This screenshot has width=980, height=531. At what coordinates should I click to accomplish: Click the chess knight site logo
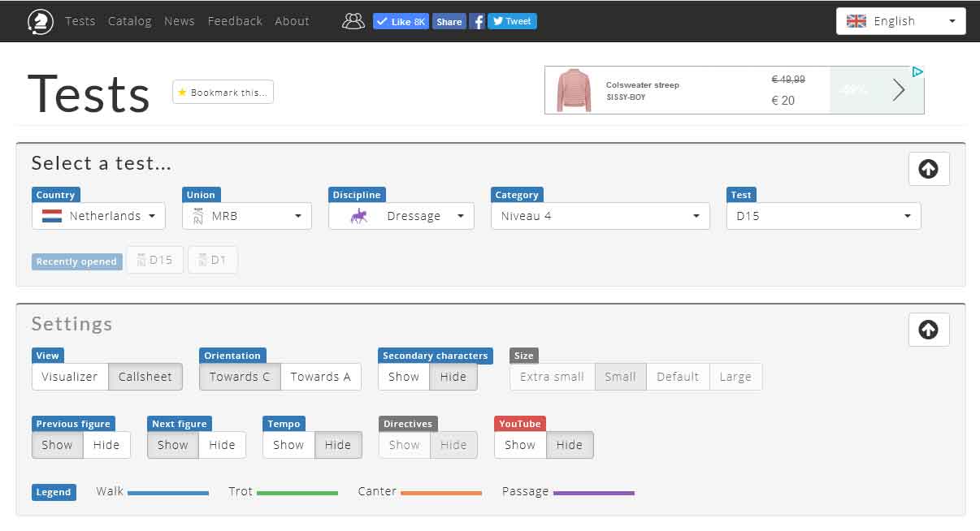[41, 21]
